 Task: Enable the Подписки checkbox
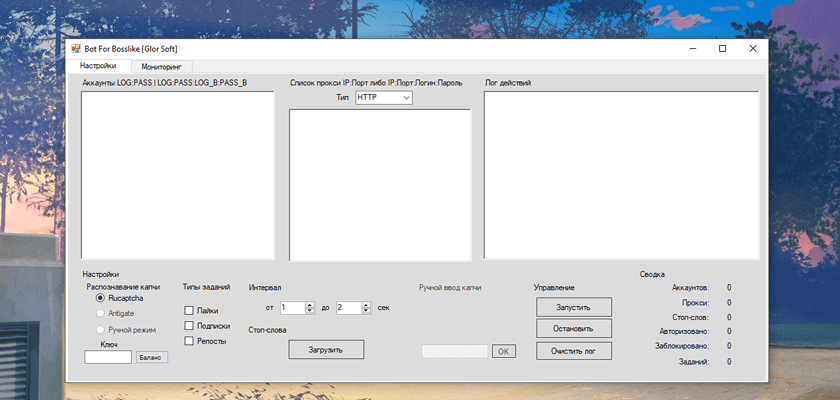(x=189, y=326)
